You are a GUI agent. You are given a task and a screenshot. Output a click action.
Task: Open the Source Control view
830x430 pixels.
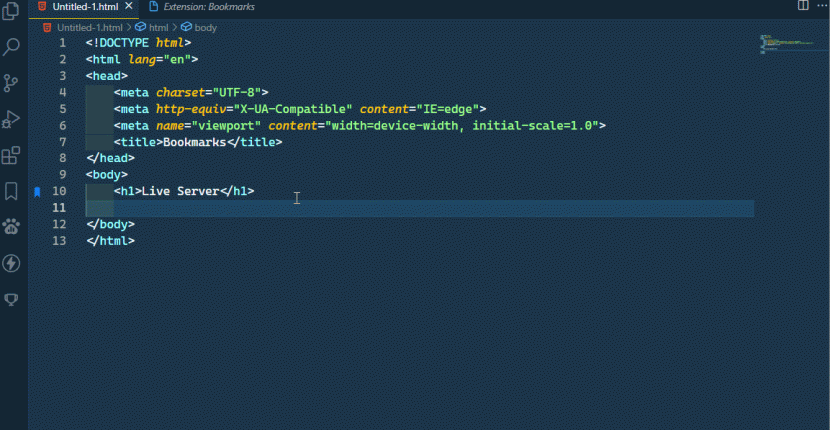pyautogui.click(x=12, y=83)
